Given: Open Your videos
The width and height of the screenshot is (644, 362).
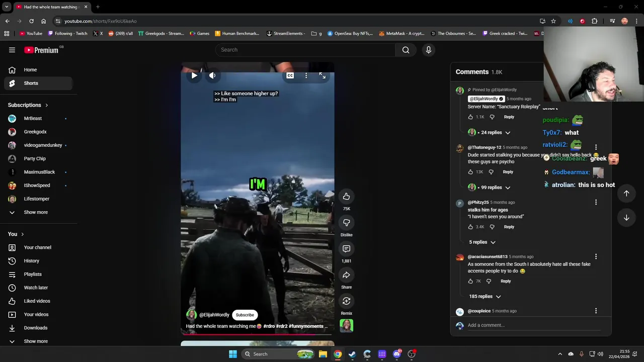Looking at the screenshot, I should [38, 314].
